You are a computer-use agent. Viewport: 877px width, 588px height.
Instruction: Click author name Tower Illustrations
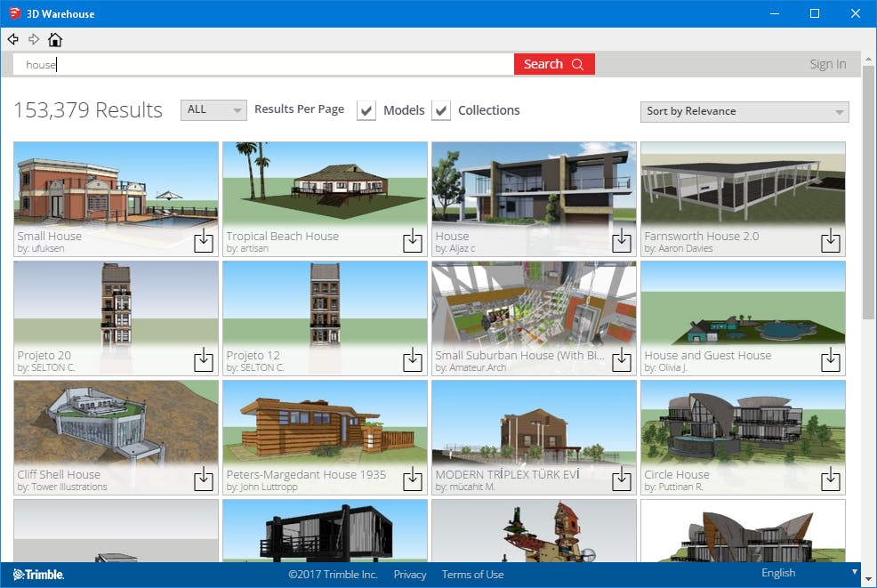coord(68,487)
